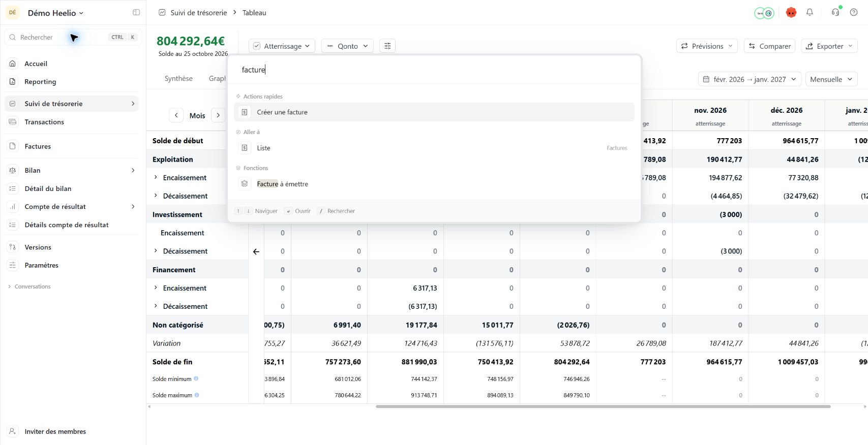Select 'Créer une facture' quick action
The height and width of the screenshot is (445, 868).
(434, 112)
